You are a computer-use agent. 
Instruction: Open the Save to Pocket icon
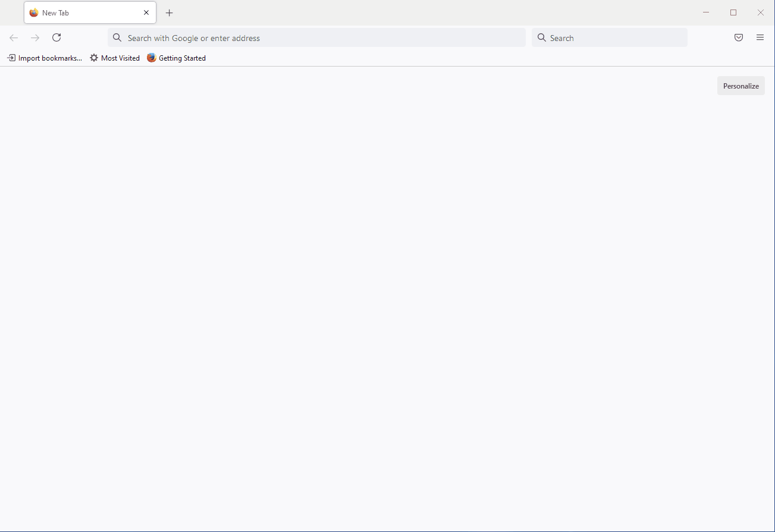(738, 37)
